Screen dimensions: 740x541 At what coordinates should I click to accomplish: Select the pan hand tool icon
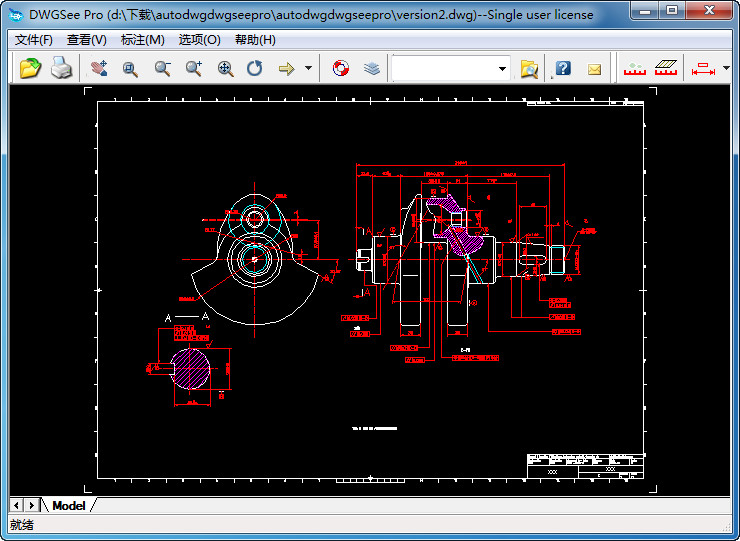(x=98, y=69)
